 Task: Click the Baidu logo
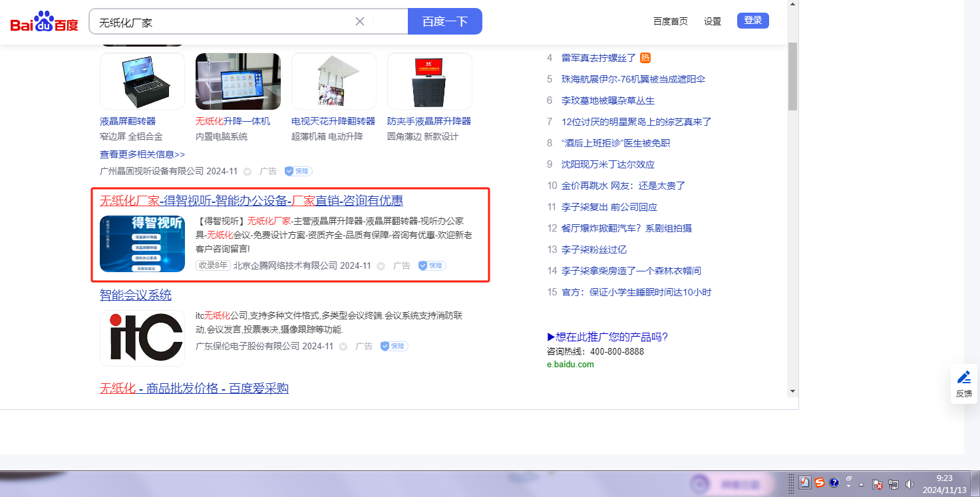click(44, 21)
